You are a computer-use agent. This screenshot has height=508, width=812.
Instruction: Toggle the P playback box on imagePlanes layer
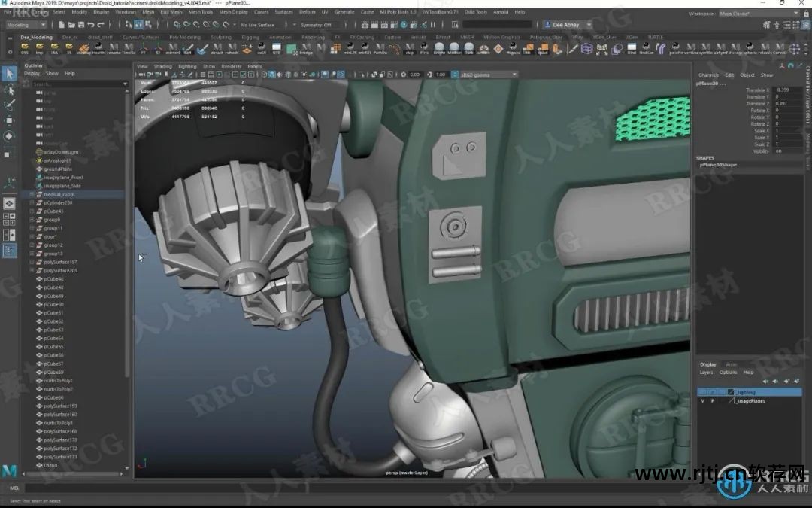point(712,401)
